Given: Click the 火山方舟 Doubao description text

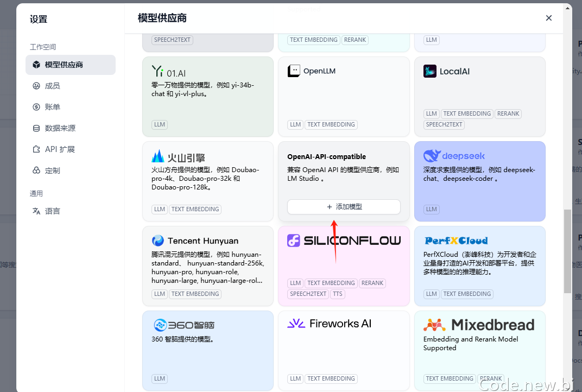Looking at the screenshot, I should (x=205, y=179).
